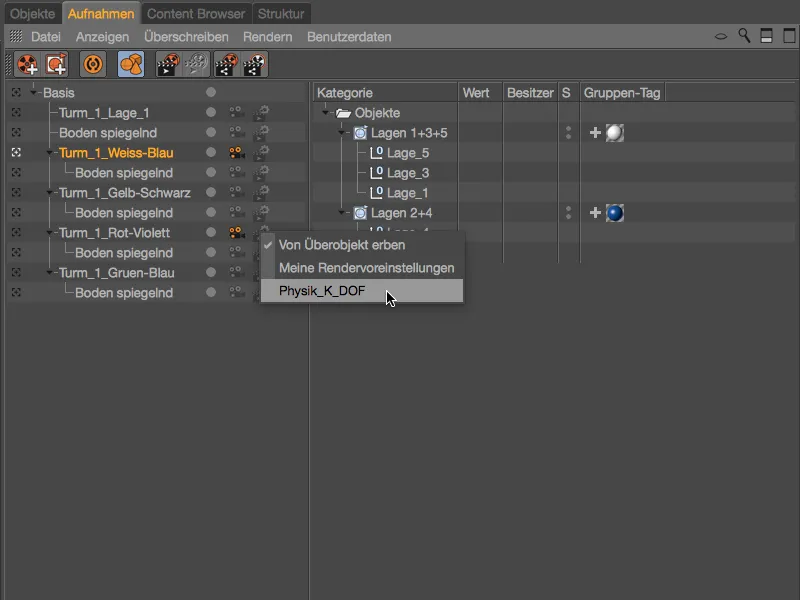Toggle render mark dot of Turm_1_Lage_1

point(211,112)
